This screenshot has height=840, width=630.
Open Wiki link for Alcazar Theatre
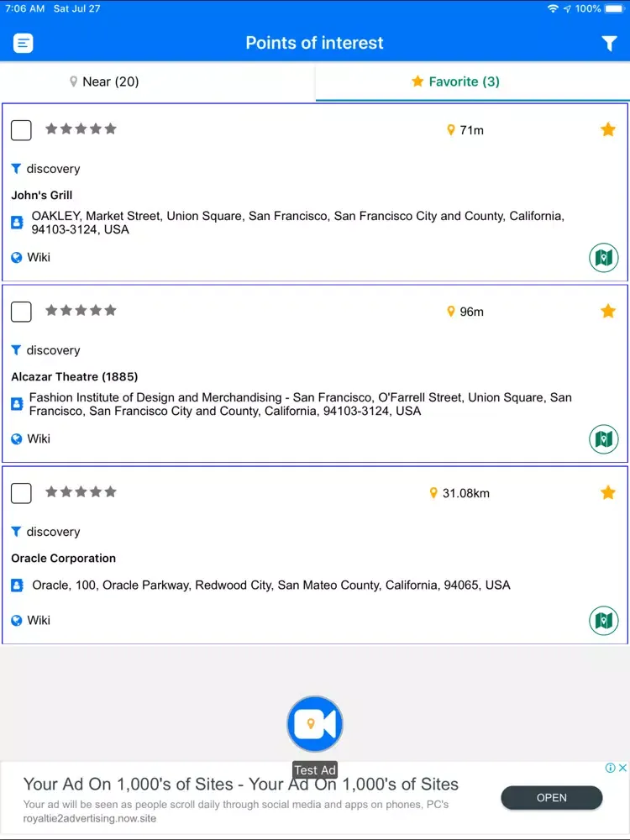point(39,438)
